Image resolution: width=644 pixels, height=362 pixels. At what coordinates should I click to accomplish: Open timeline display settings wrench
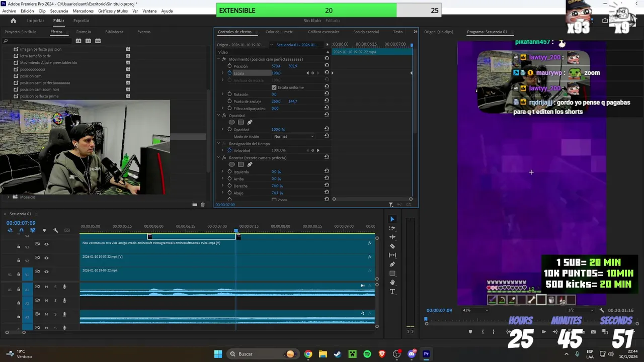(55, 230)
